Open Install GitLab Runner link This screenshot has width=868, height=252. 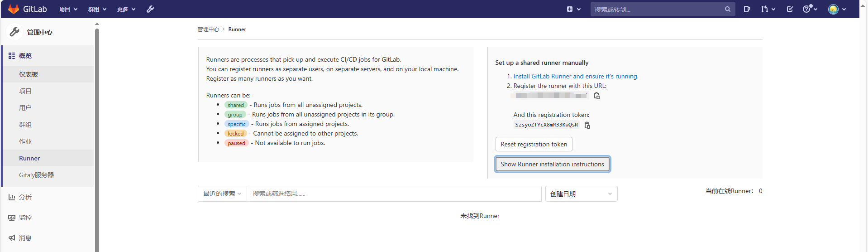pos(576,76)
